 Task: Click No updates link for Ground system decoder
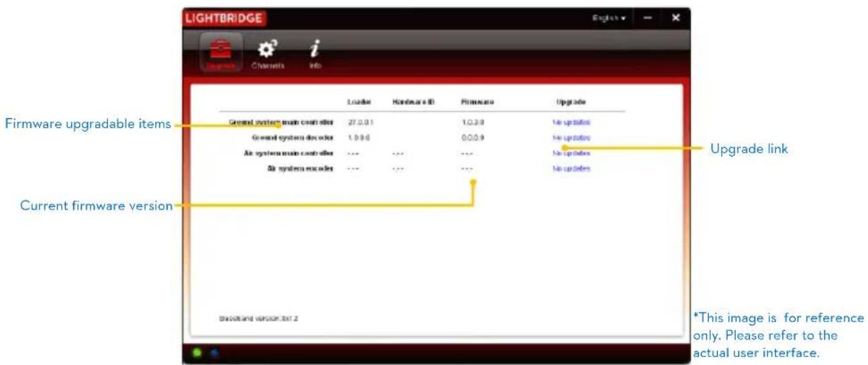tap(571, 138)
